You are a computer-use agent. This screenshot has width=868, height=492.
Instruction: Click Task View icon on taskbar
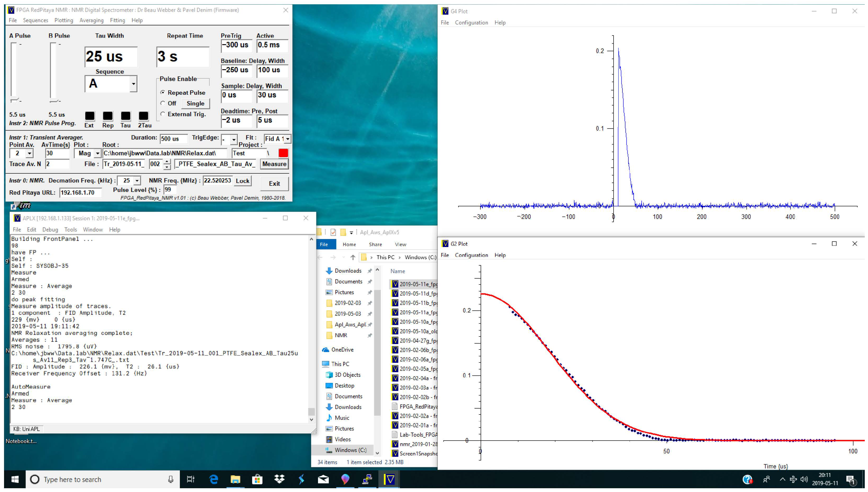pos(190,479)
